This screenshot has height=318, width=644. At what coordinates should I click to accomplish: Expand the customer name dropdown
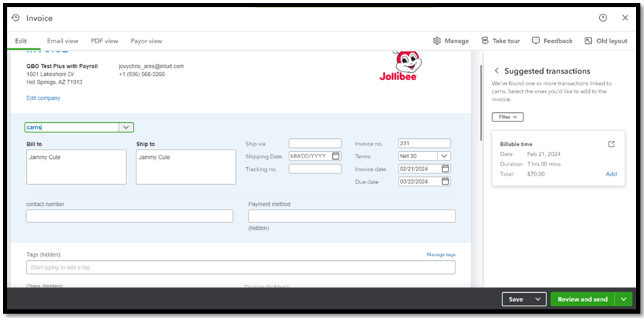(126, 127)
